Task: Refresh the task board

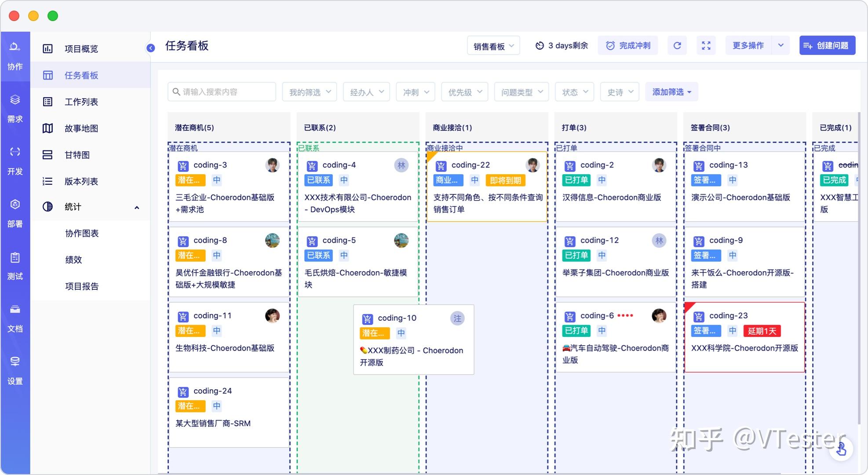Action: pos(677,45)
